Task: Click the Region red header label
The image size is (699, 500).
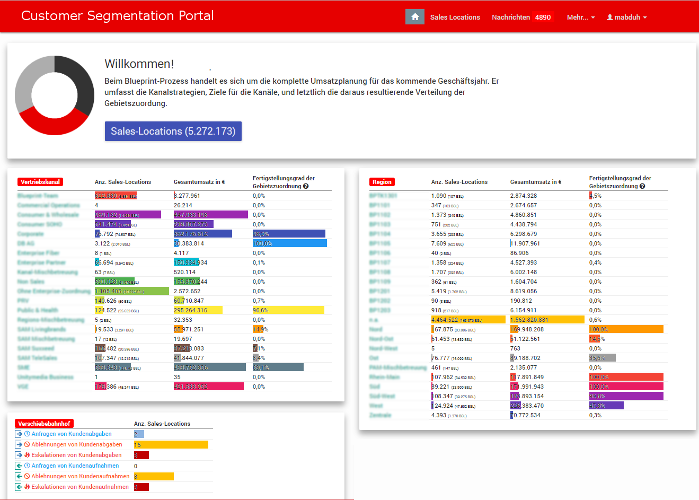Action: click(381, 182)
